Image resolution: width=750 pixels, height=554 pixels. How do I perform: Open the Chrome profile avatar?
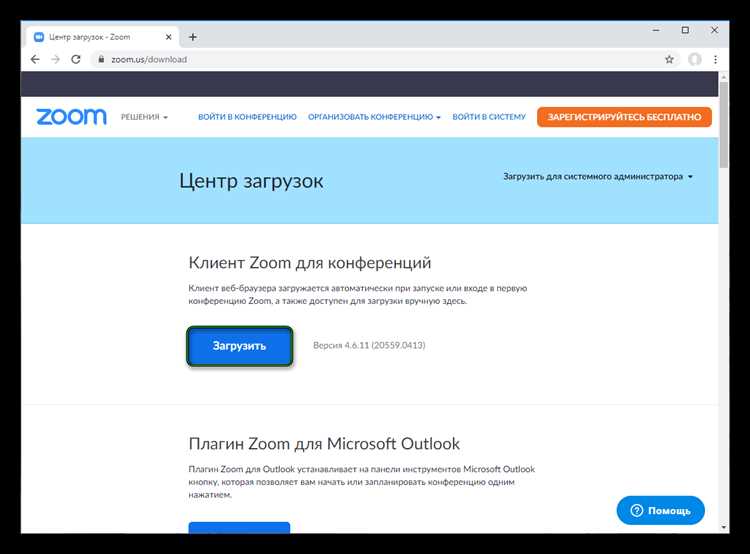[x=695, y=59]
